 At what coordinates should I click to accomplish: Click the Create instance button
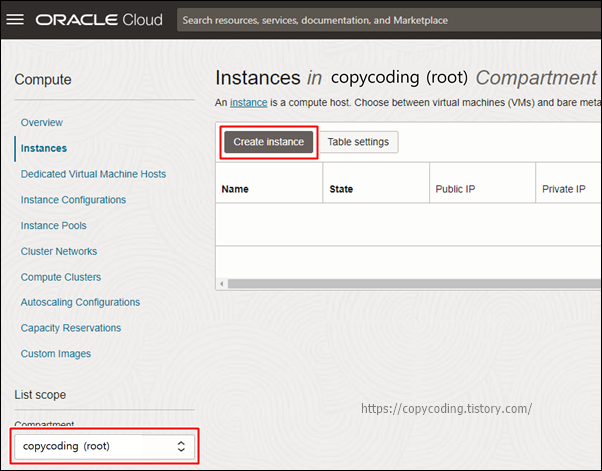point(269,142)
